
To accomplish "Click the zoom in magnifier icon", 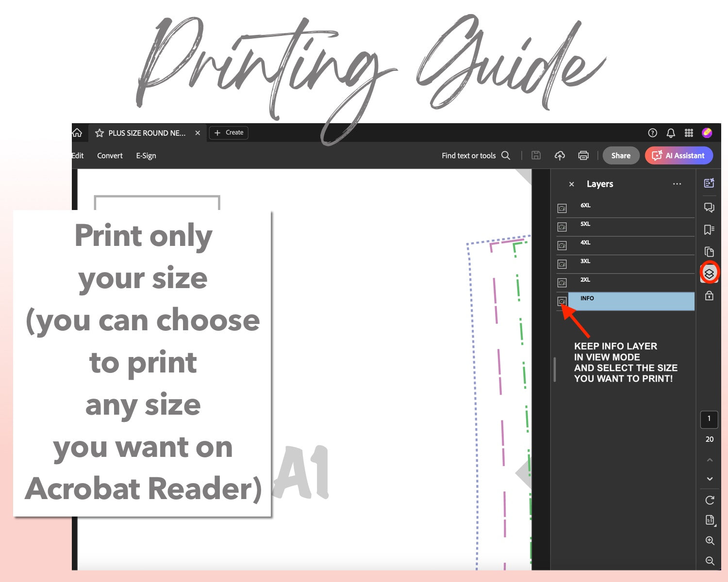I will pos(710,541).
